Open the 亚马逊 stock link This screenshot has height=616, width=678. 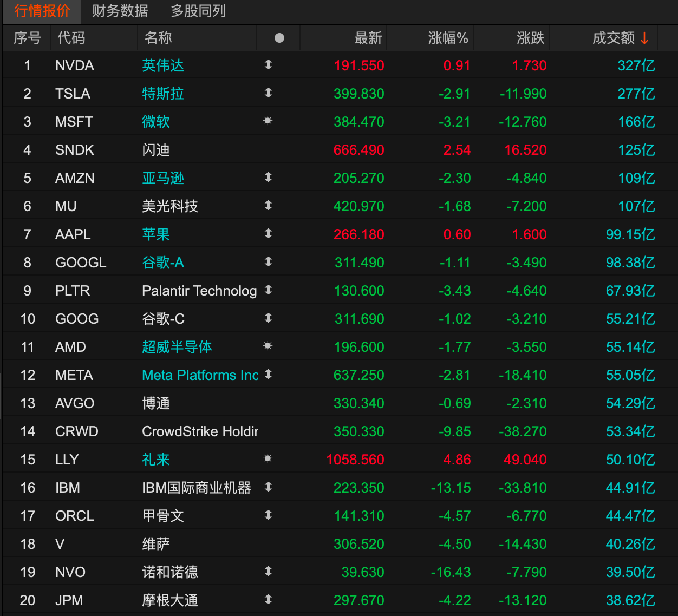pyautogui.click(x=163, y=178)
